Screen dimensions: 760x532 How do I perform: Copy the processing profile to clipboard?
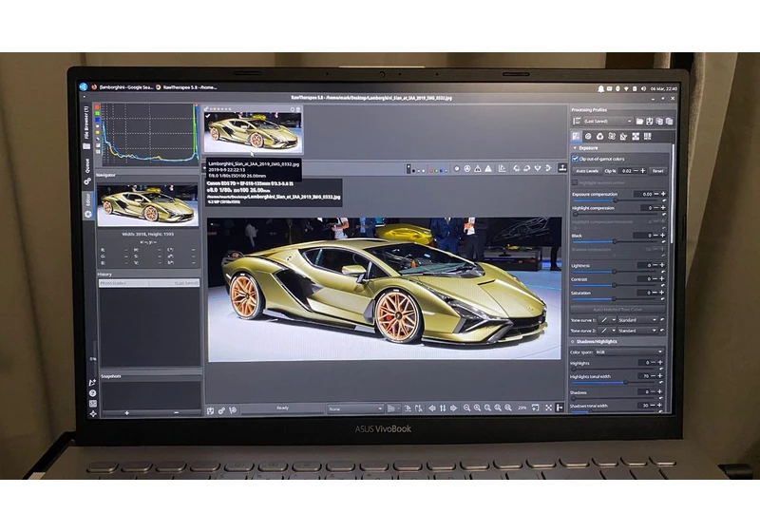pos(659,122)
